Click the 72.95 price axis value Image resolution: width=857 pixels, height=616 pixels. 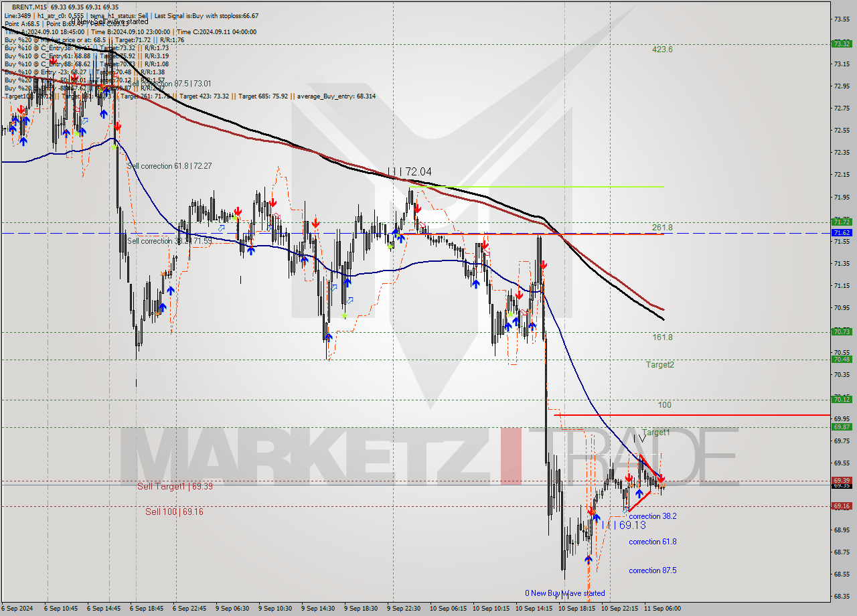point(842,86)
